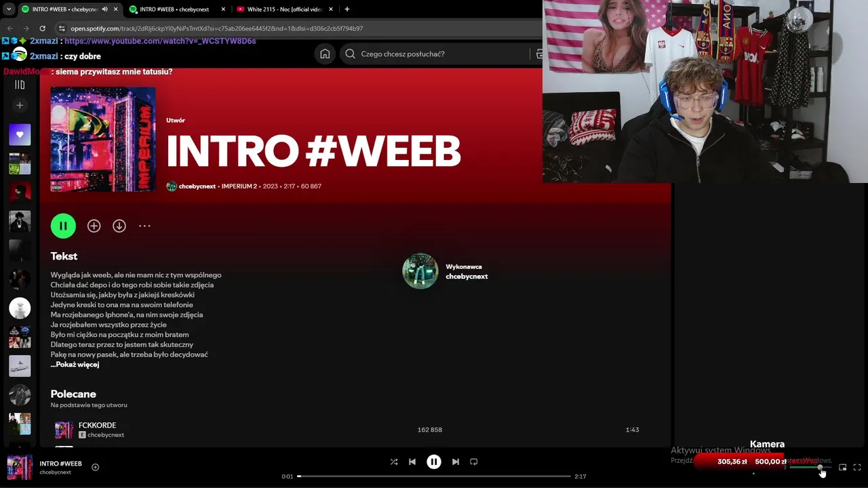Viewport: 868px width, 488px height.
Task: Open the black-and-white hat figure sidebar tile
Action: [20, 222]
